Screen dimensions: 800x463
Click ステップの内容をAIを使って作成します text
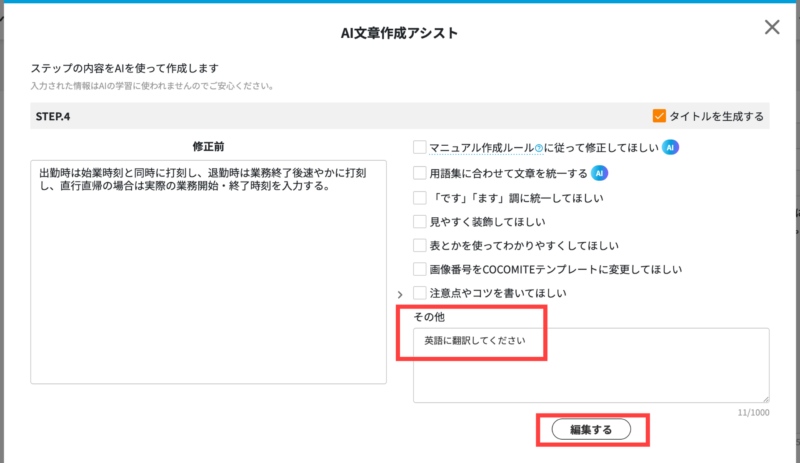pos(124,68)
